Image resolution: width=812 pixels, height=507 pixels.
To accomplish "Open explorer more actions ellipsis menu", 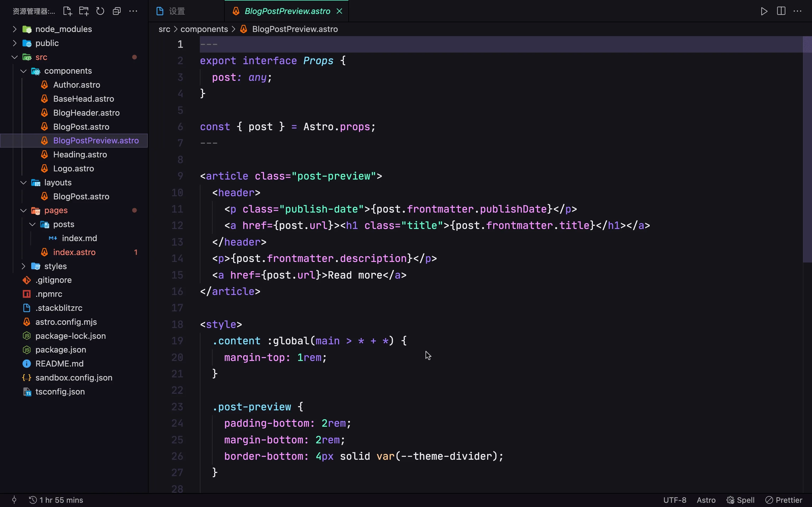I will click(133, 11).
